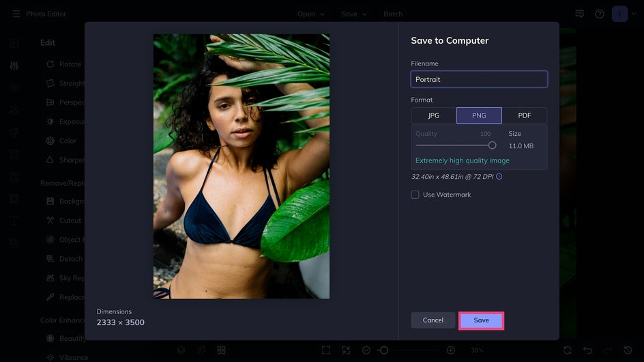Click the zoom out minus icon
This screenshot has width=644, height=362.
coord(366,350)
